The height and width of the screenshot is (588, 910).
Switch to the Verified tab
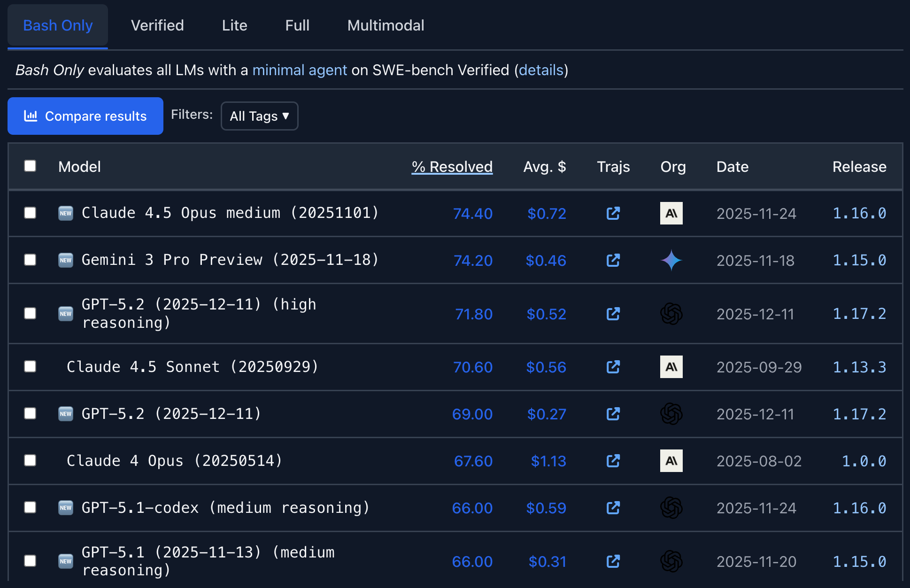[x=157, y=25]
